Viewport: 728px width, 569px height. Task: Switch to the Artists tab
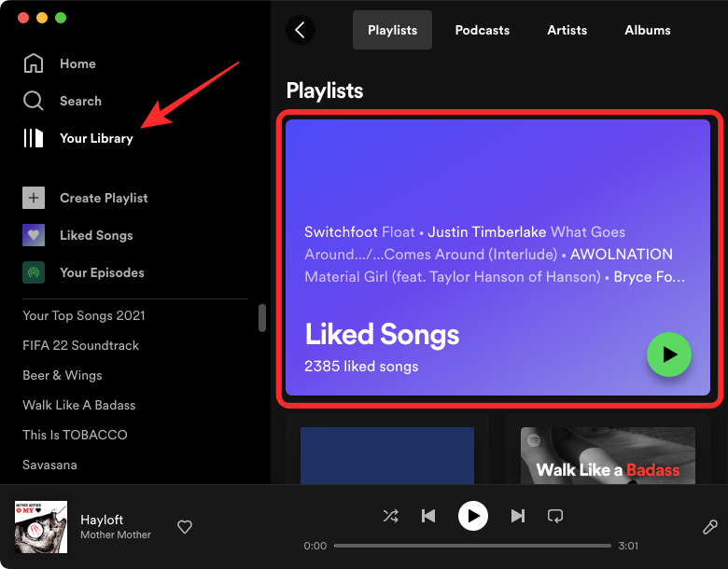(567, 30)
